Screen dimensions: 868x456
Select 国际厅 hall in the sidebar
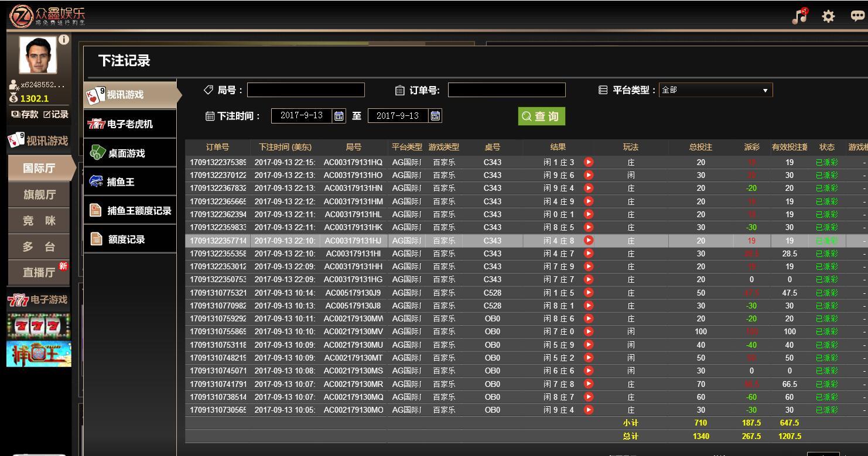pyautogui.click(x=39, y=169)
